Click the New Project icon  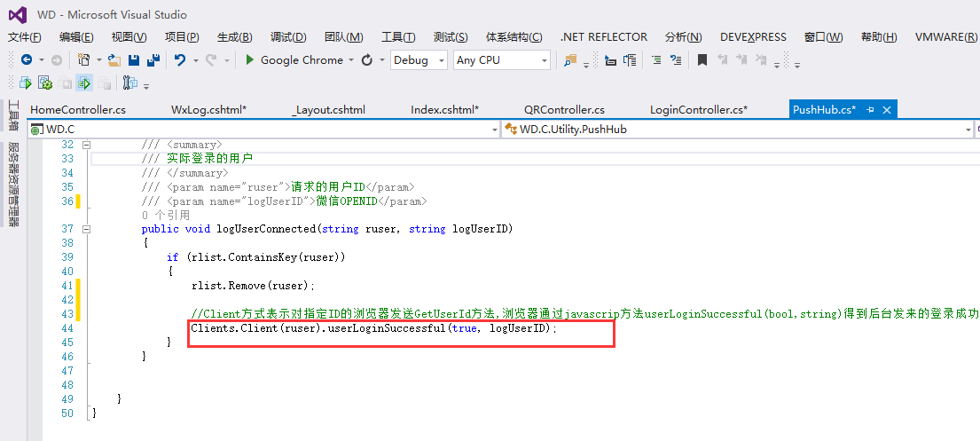coord(83,60)
